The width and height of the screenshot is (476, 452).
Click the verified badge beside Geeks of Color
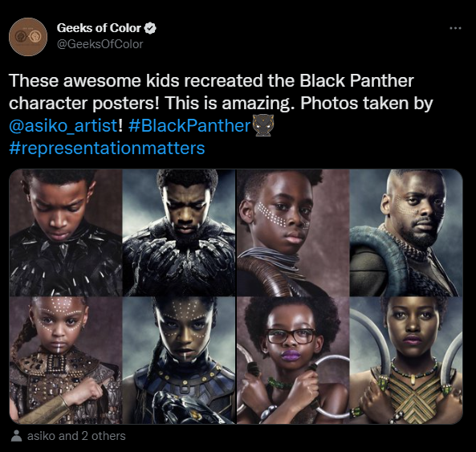150,28
